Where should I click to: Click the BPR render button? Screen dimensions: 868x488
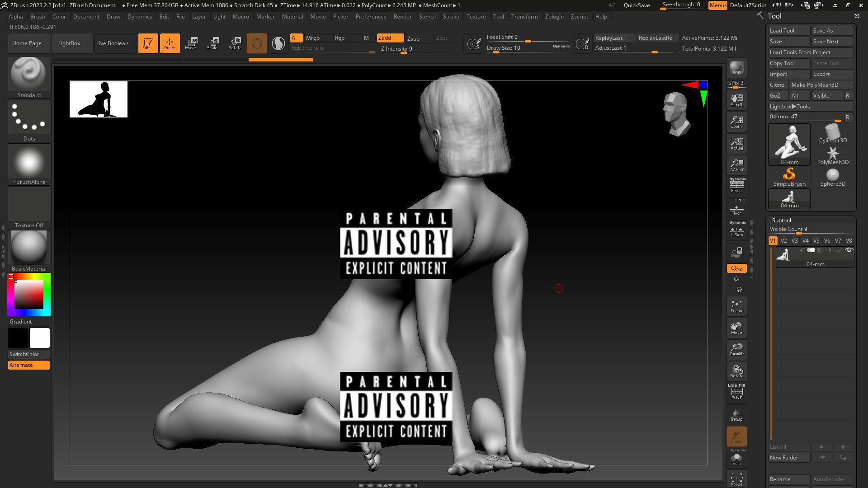click(736, 68)
